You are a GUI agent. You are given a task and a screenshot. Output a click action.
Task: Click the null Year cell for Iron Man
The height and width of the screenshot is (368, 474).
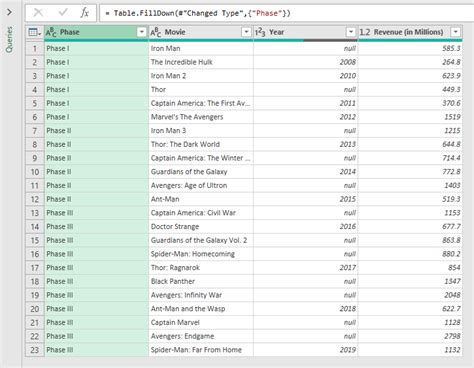pos(306,49)
